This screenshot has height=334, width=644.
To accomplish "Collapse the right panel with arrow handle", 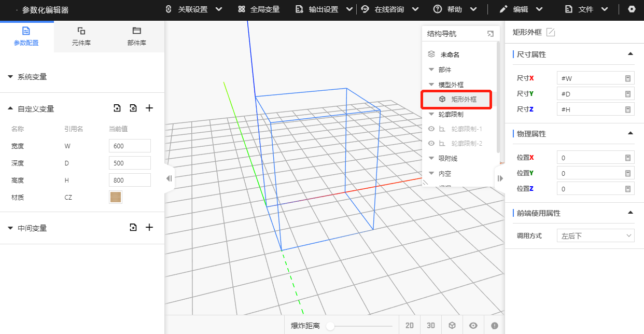I will [500, 178].
